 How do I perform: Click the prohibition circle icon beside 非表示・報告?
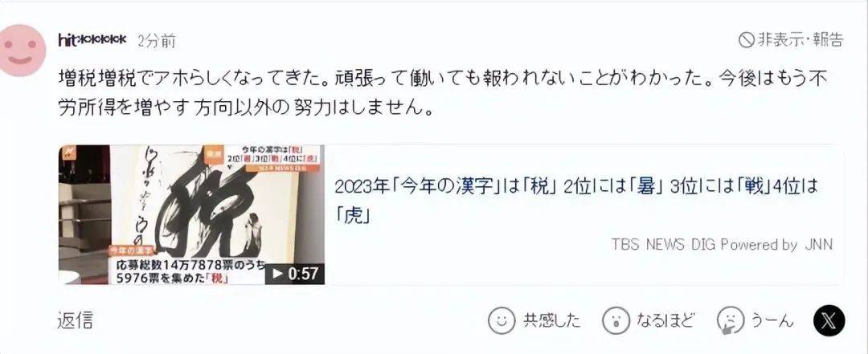point(747,39)
